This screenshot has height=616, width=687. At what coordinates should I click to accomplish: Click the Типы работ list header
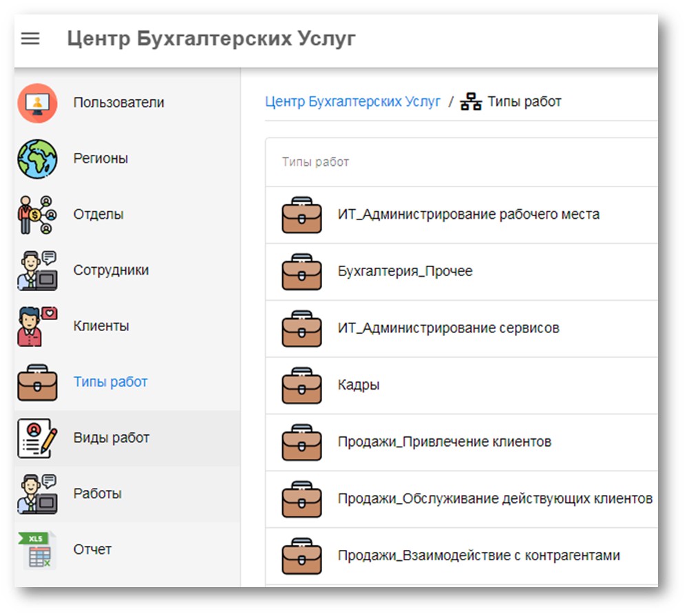[x=315, y=162]
